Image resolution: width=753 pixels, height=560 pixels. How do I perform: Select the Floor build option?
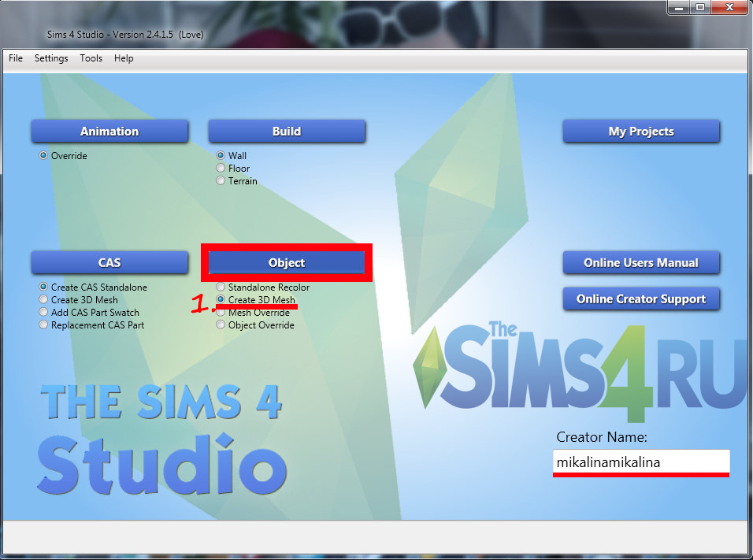221,169
